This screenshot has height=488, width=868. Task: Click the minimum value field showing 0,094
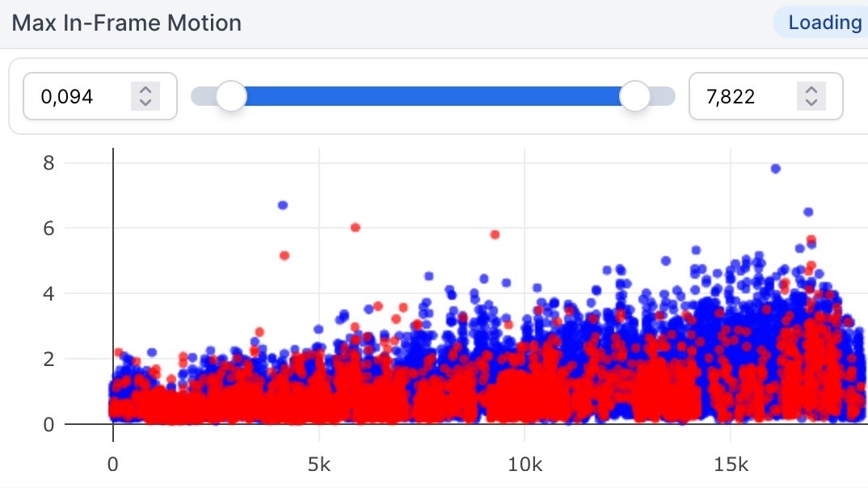click(x=100, y=96)
